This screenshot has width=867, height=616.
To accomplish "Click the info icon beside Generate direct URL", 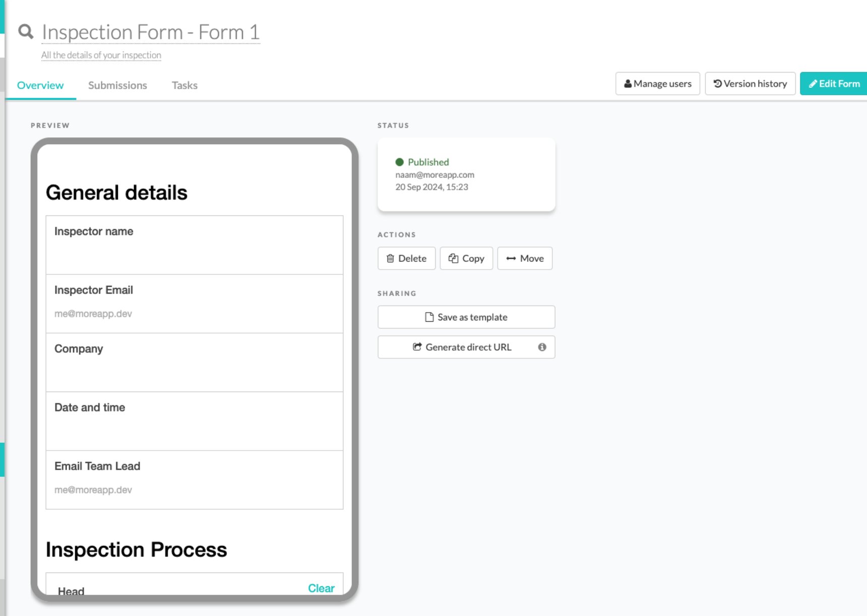I will coord(542,347).
